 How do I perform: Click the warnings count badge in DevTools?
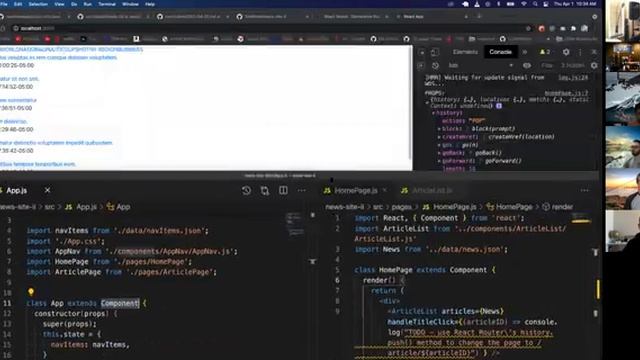point(544,52)
